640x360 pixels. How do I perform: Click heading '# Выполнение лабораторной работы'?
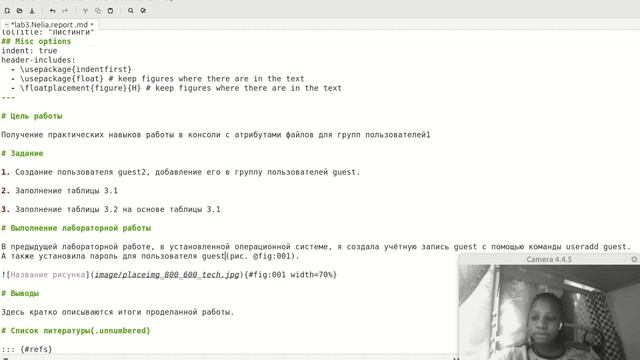tap(76, 228)
